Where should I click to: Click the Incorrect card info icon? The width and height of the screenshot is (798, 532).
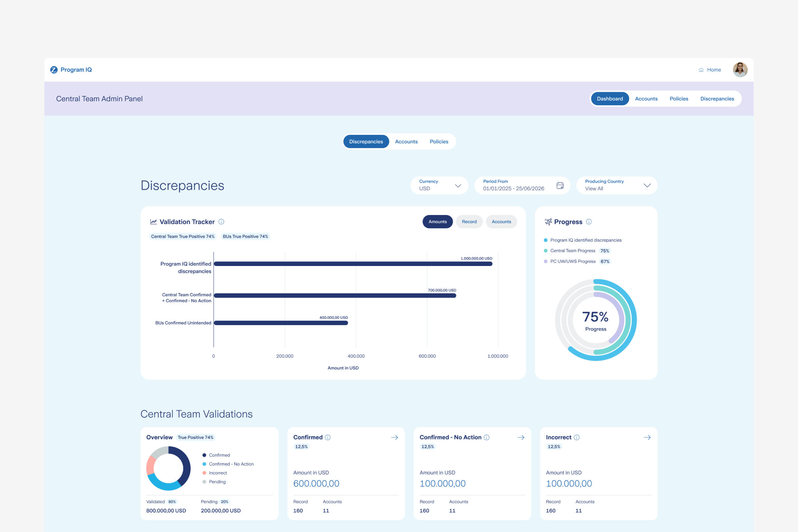point(577,437)
